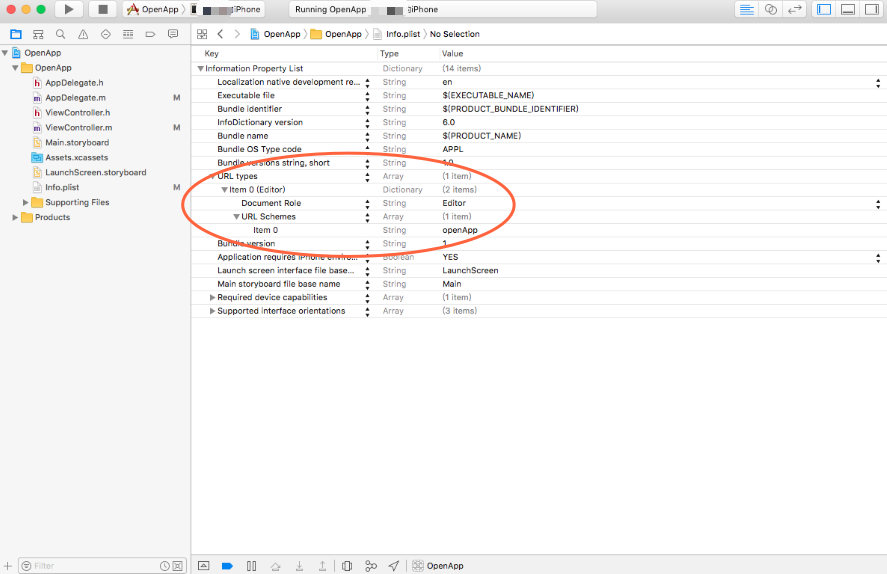Click Bundle identifier key stepper
The image size is (887, 574).
(x=367, y=109)
